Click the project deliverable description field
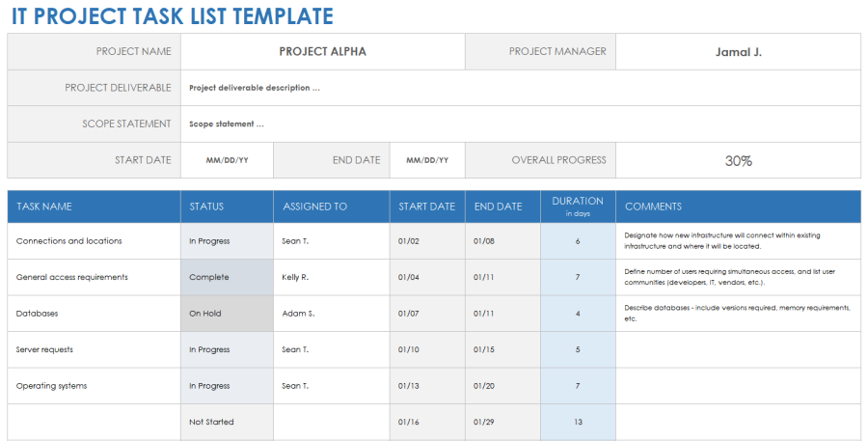Image resolution: width=868 pixels, height=441 pixels. point(520,88)
